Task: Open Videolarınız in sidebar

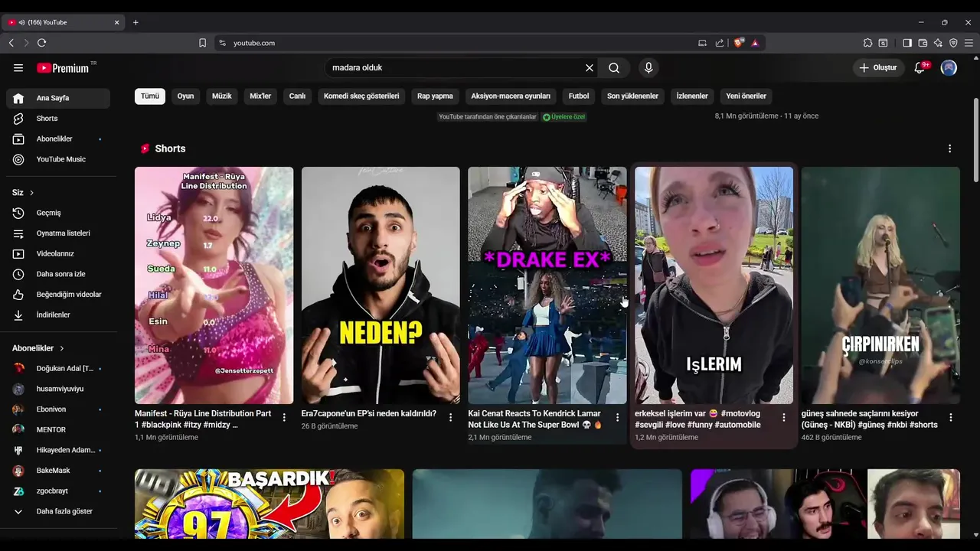Action: point(58,253)
